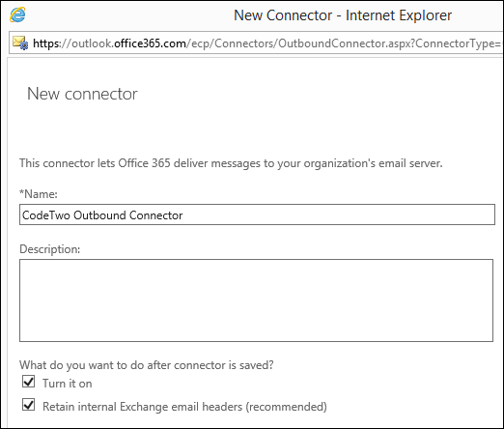Click inside the Description text area
Screen dimensions: 504x429
tap(256, 300)
